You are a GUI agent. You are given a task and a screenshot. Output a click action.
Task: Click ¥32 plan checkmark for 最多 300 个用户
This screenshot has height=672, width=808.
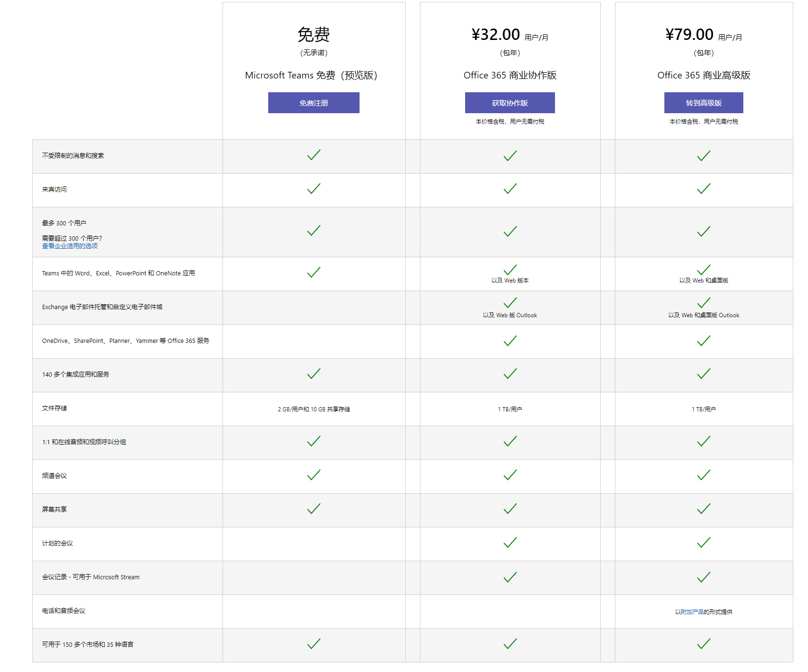click(x=510, y=232)
